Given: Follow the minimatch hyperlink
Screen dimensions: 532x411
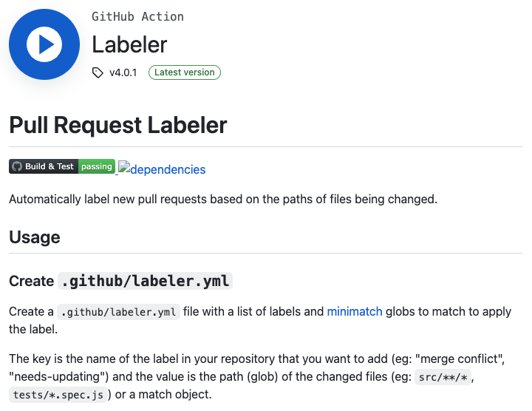Looking at the screenshot, I should pos(355,311).
